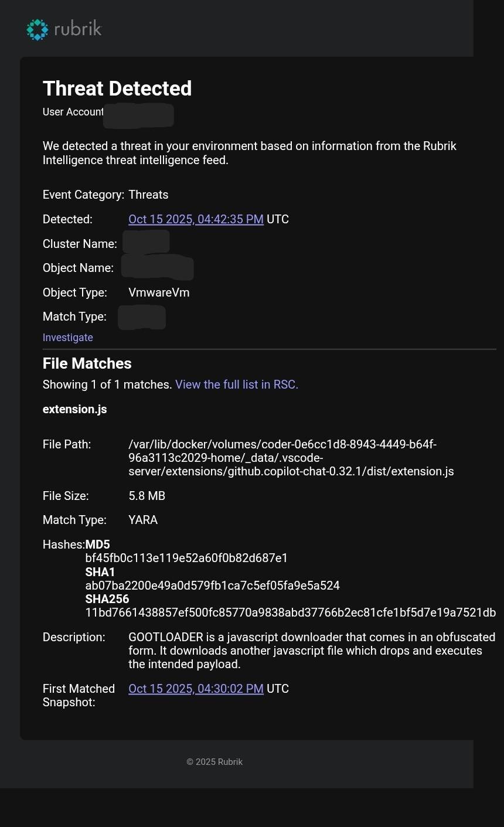Click the Detected date Oct 15 04:42:35 PM
This screenshot has width=504, height=827.
pyautogui.click(x=196, y=219)
